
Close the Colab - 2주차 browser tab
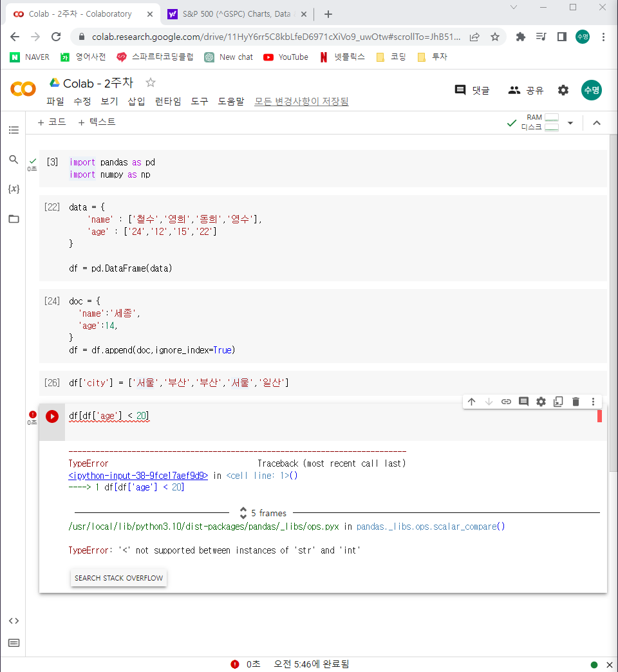point(149,14)
